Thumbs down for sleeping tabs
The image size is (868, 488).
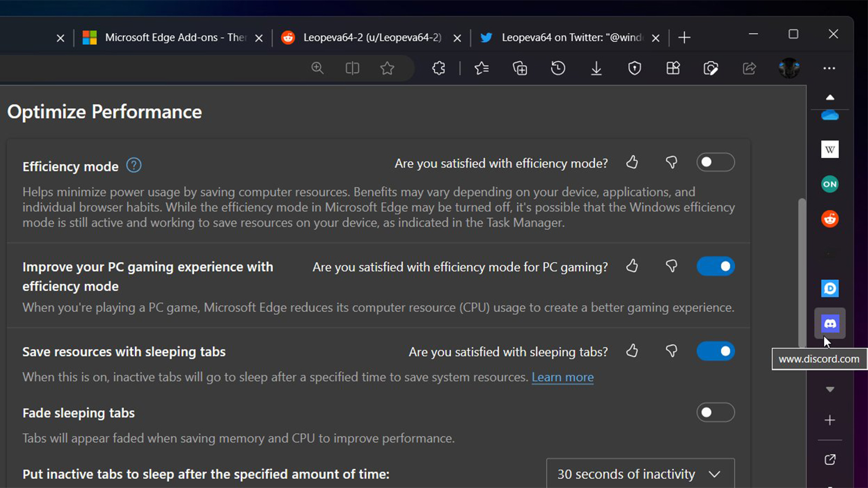[671, 351]
